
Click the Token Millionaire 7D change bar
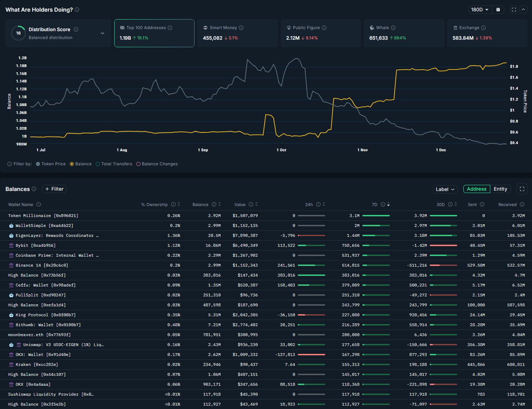(x=376, y=216)
